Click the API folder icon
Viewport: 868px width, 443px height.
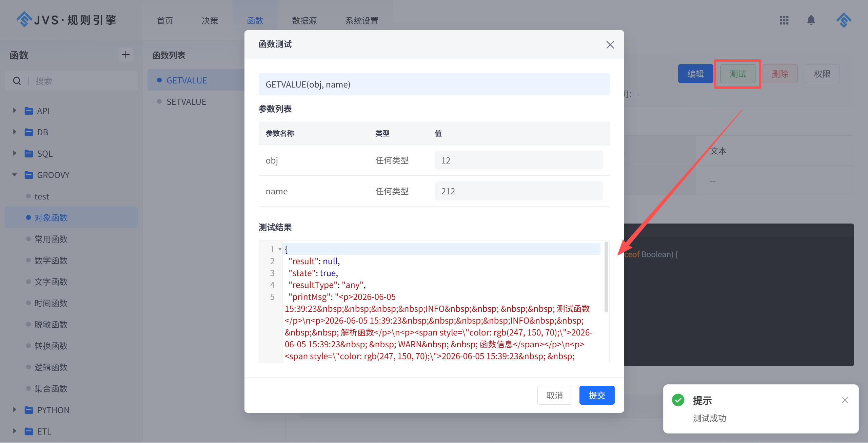[x=29, y=111]
